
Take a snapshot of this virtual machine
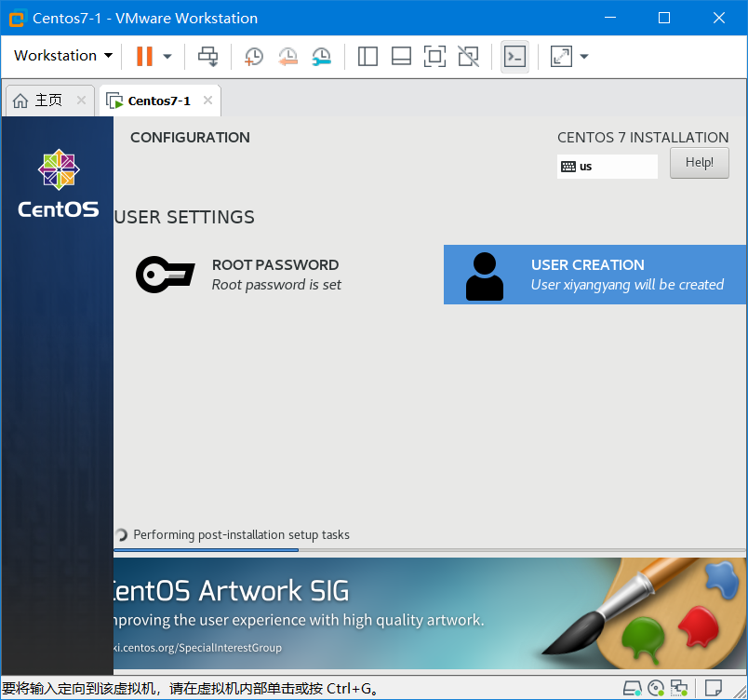coord(253,56)
